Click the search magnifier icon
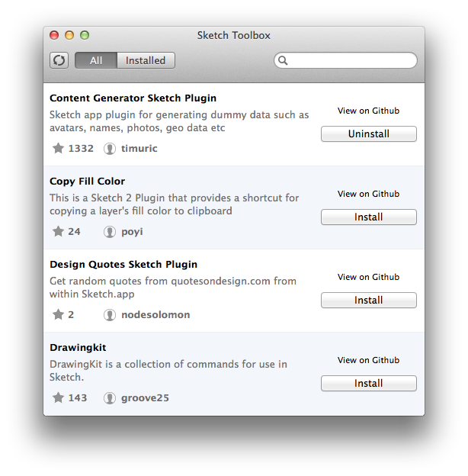 coord(284,60)
